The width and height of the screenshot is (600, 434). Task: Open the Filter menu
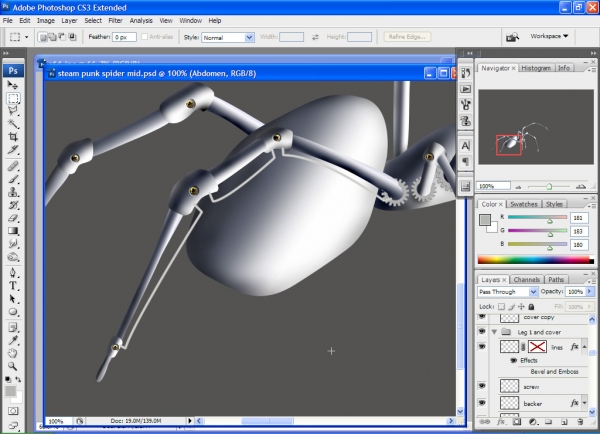tap(115, 21)
